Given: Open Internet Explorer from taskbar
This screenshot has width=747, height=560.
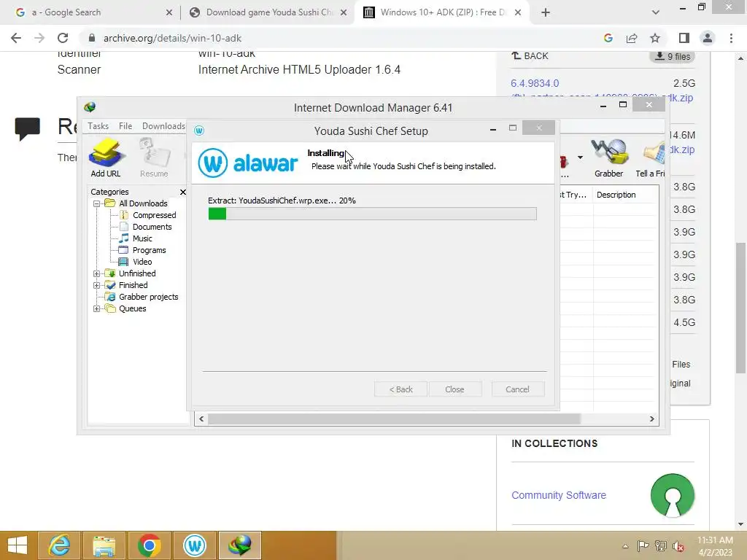Looking at the screenshot, I should 60,545.
